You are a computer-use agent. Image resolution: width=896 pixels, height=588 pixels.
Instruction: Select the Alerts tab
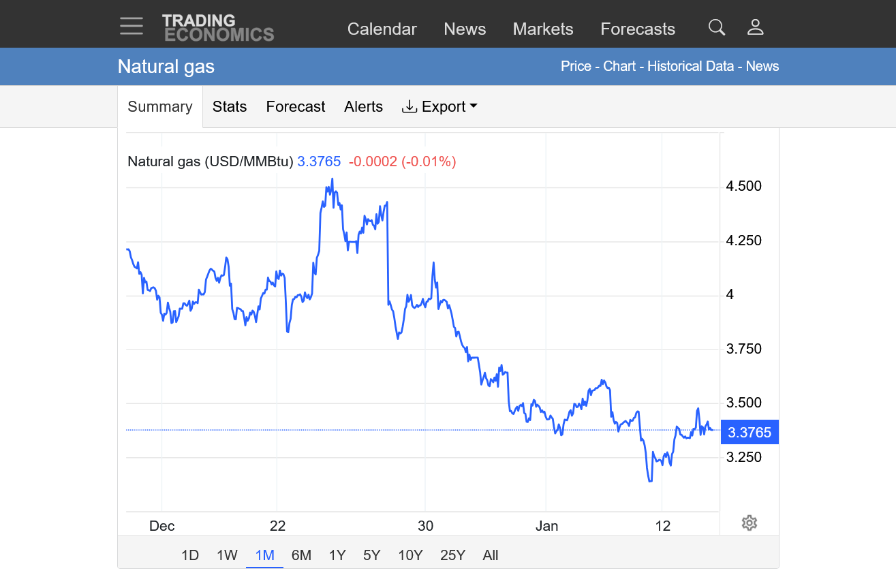click(363, 107)
